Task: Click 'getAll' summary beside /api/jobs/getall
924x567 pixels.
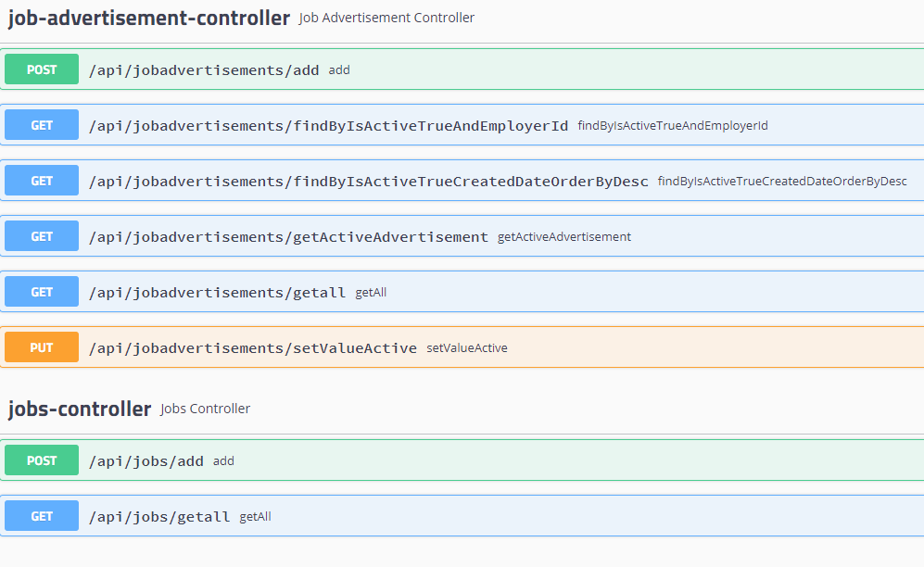Action: (256, 516)
